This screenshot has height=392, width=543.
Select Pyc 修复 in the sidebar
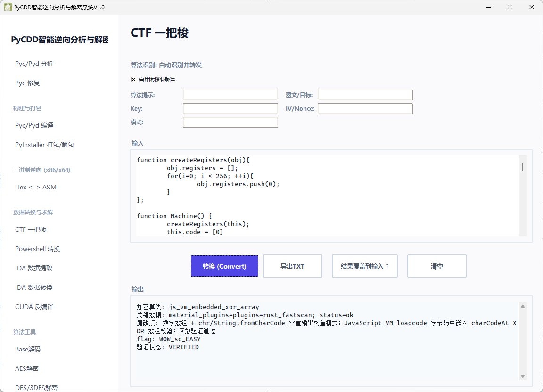[x=27, y=83]
